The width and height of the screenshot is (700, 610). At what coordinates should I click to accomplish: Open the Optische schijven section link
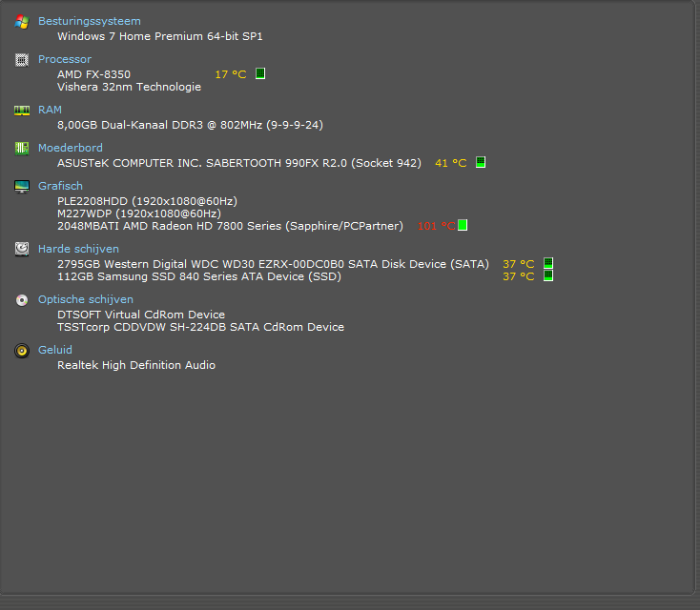(x=86, y=299)
